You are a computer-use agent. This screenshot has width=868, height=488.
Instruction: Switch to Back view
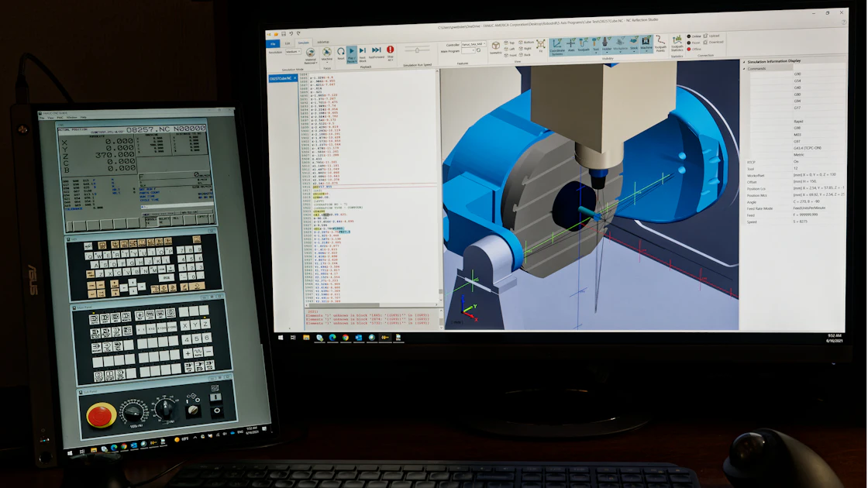pyautogui.click(x=524, y=55)
